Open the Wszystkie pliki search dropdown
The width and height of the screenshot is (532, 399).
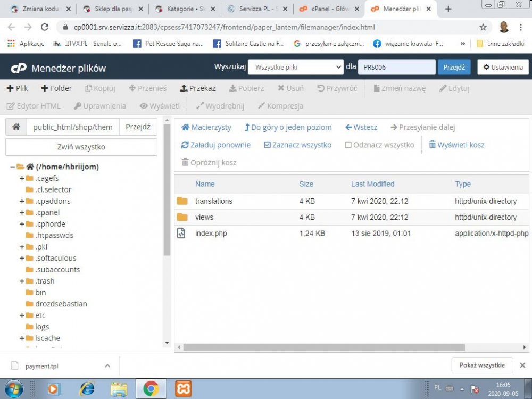coord(296,67)
